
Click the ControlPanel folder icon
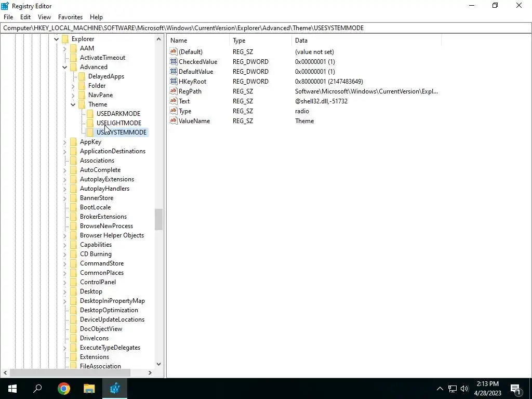pos(74,282)
